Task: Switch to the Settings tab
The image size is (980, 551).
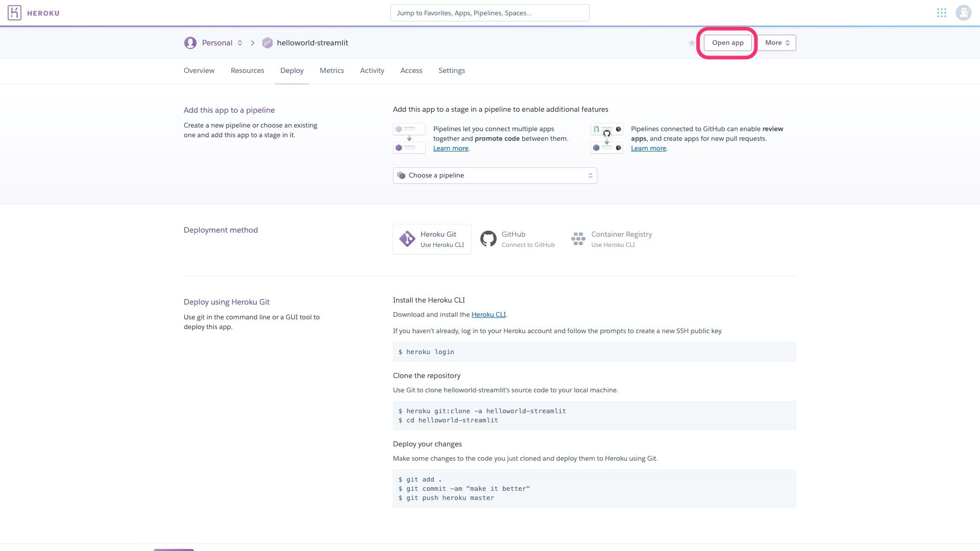Action: pyautogui.click(x=451, y=71)
